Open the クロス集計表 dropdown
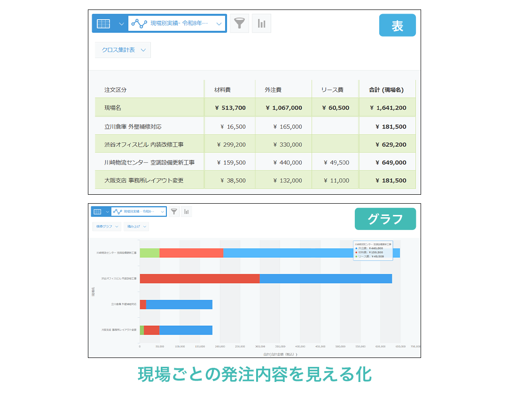The image size is (532, 397). 123,49
